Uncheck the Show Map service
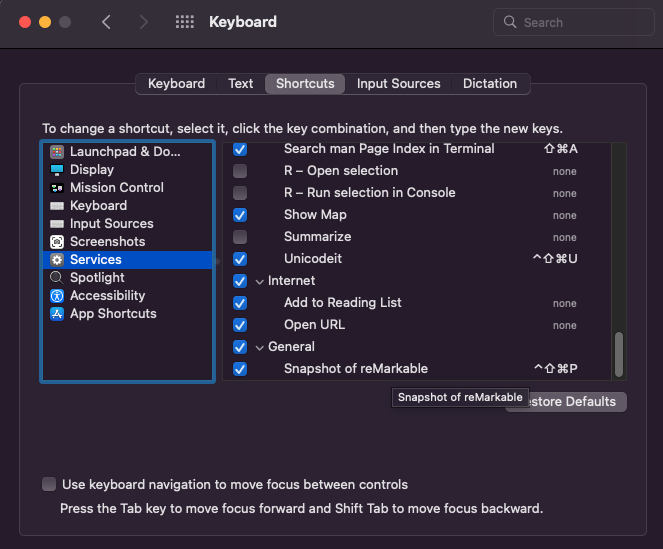This screenshot has width=663, height=549. [240, 215]
